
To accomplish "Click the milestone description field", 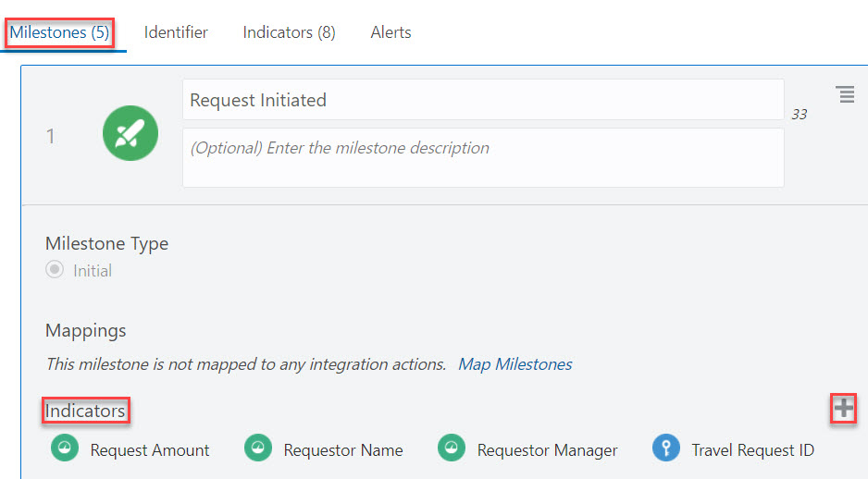I will (x=483, y=157).
